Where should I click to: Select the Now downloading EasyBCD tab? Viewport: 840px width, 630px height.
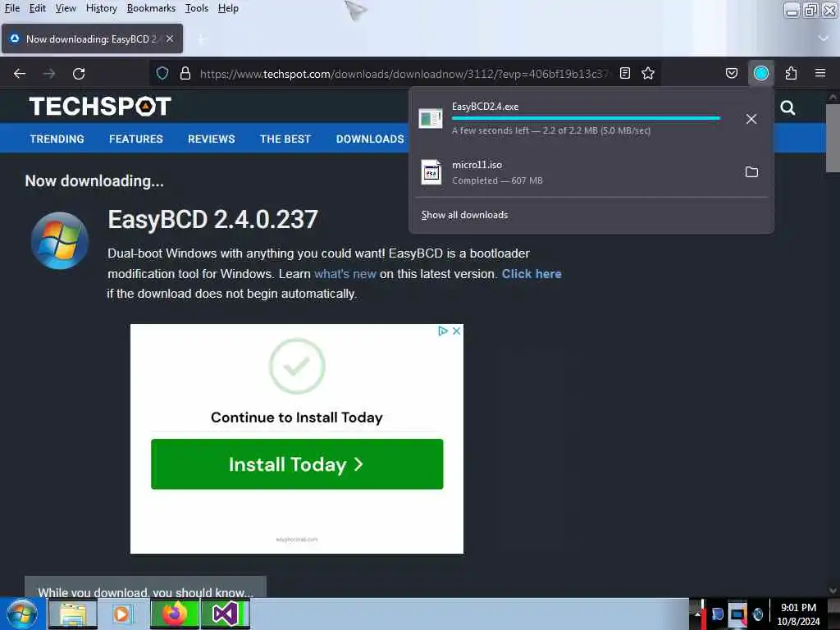pos(92,39)
